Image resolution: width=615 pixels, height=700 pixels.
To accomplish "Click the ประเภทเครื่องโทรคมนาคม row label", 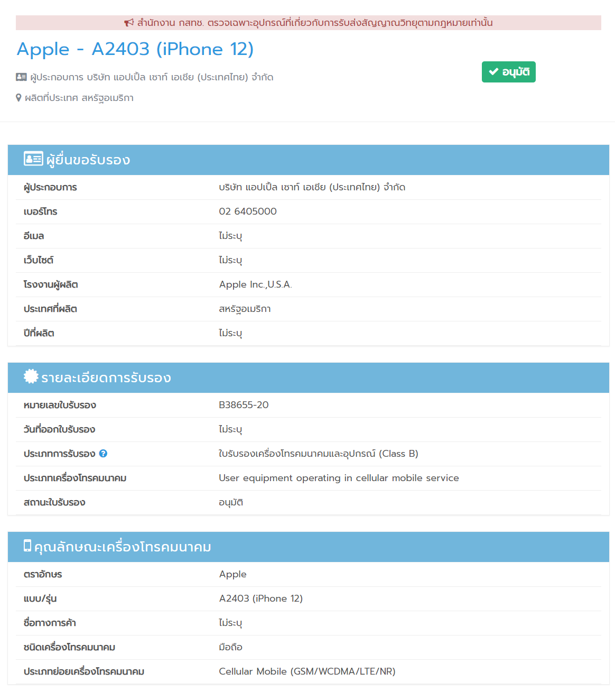I will pos(75,478).
